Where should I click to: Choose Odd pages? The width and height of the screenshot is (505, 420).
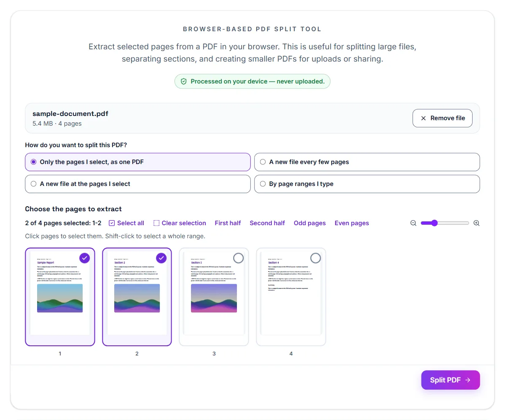click(309, 223)
